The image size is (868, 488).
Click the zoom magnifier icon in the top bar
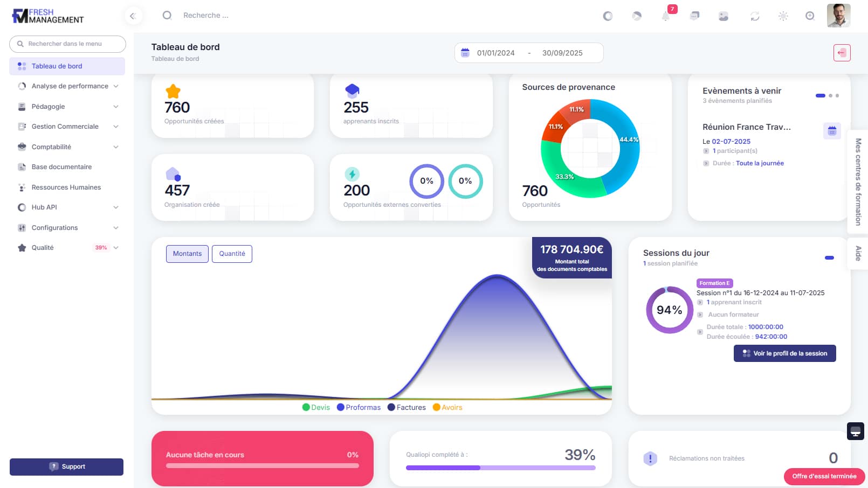tap(810, 16)
